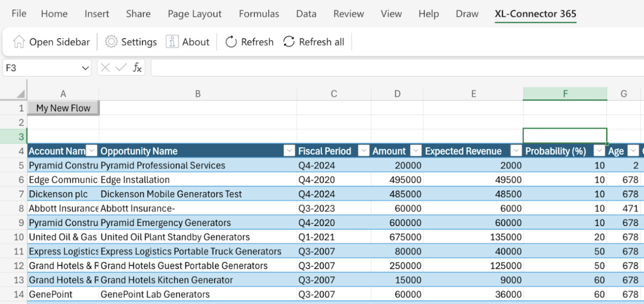Open Opportunity Name filter dropdown
Viewport: 644px width, 304px height.
coord(289,151)
